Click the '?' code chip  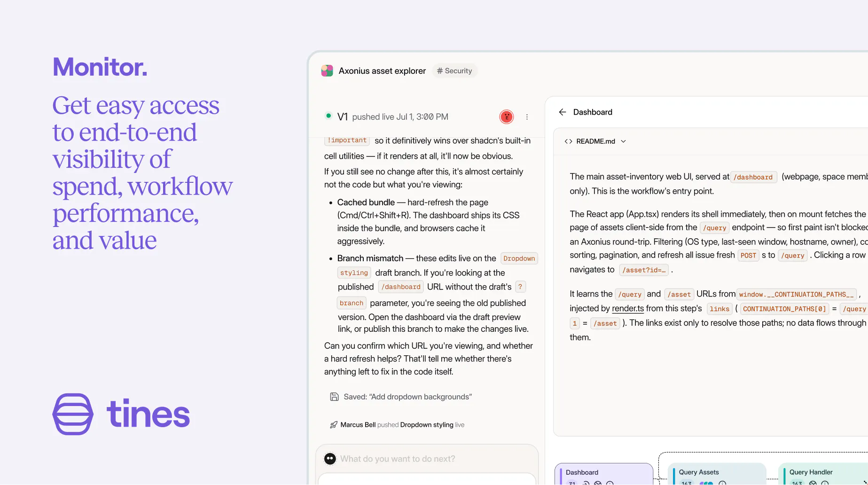[x=520, y=287]
